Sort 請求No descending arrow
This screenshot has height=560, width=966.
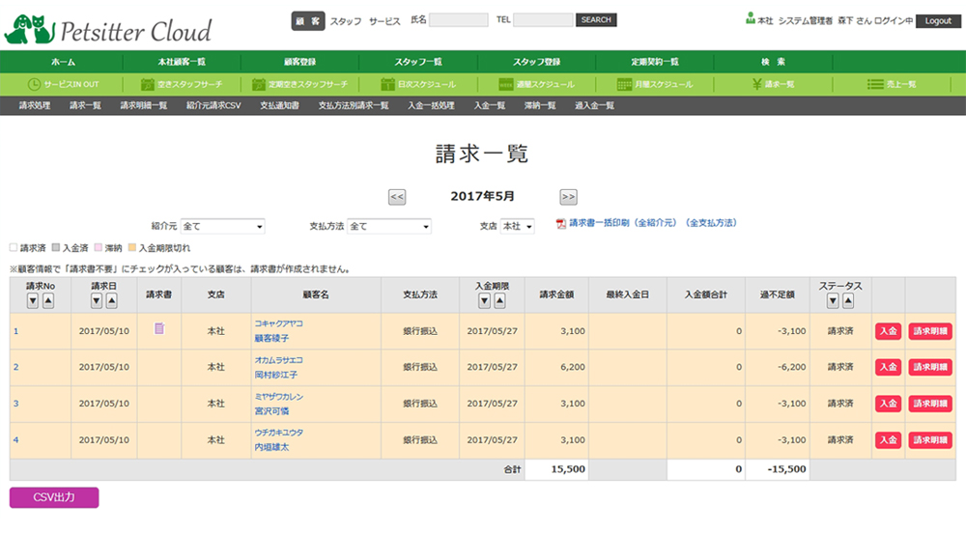33,300
